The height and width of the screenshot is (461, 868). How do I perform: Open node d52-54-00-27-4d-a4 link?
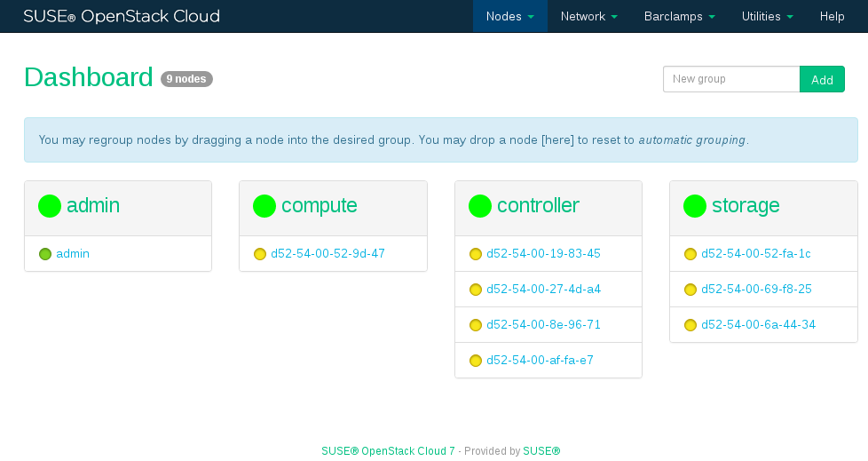(x=543, y=289)
